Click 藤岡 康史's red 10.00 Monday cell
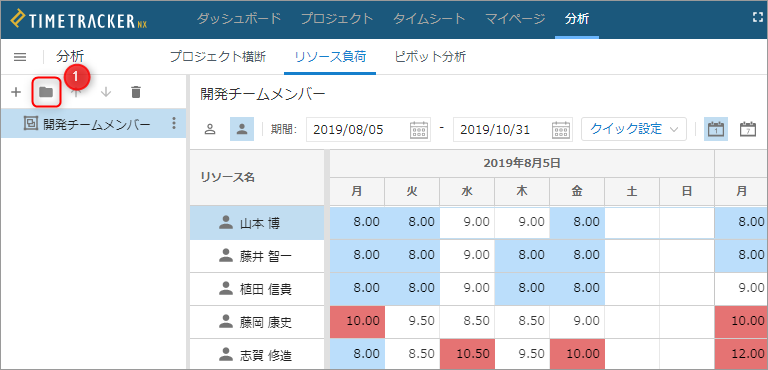Image resolution: width=768 pixels, height=370 pixels. 358,321
